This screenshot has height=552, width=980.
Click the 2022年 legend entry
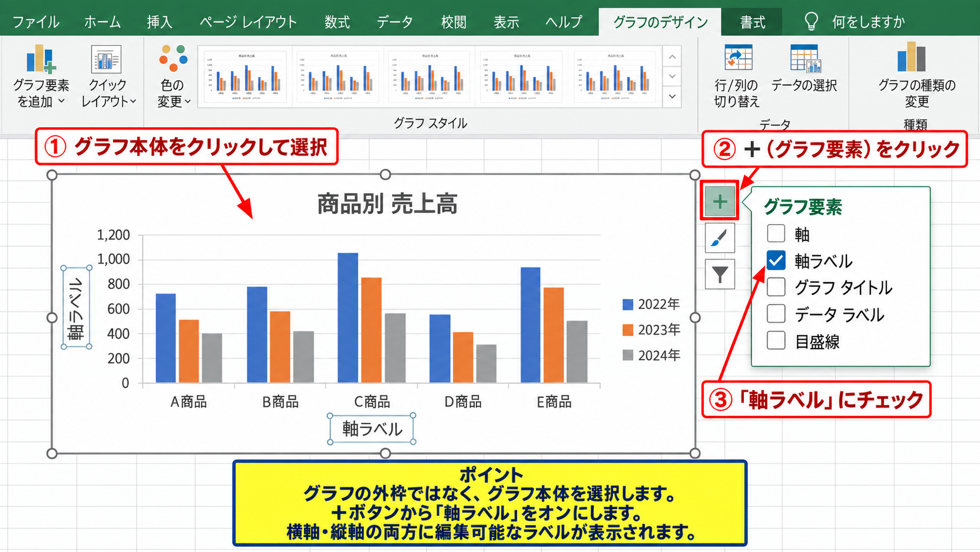tap(651, 304)
